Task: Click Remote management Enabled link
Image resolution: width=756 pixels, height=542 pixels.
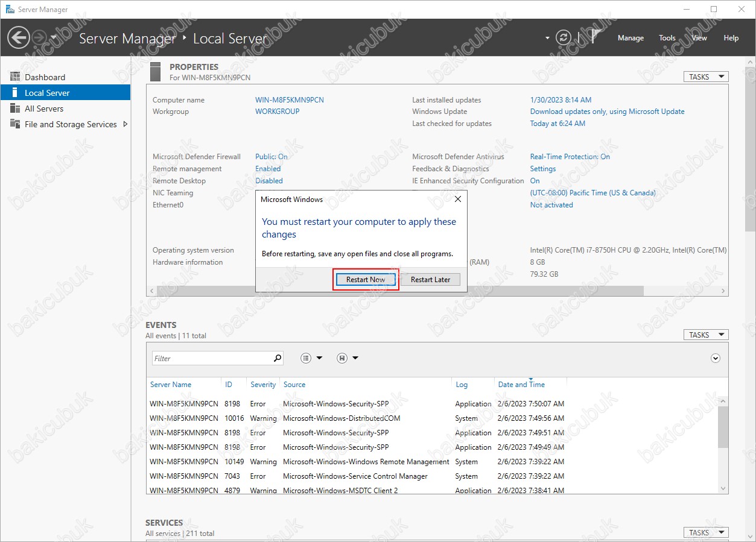Action: pos(268,169)
